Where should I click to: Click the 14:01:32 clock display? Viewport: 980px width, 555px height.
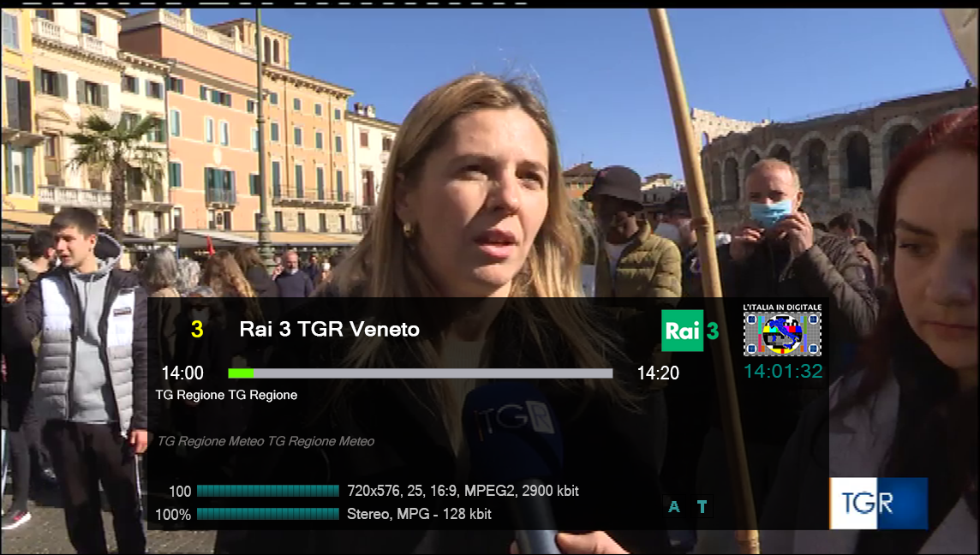click(x=783, y=372)
